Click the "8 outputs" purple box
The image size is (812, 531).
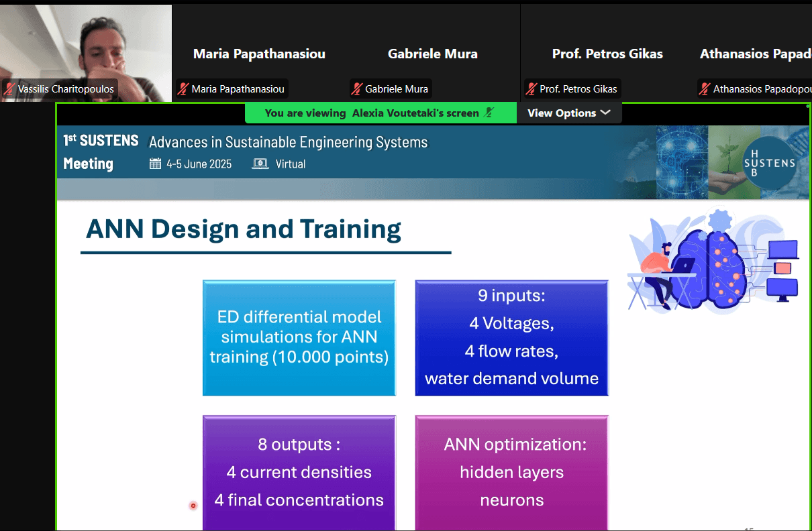click(299, 473)
